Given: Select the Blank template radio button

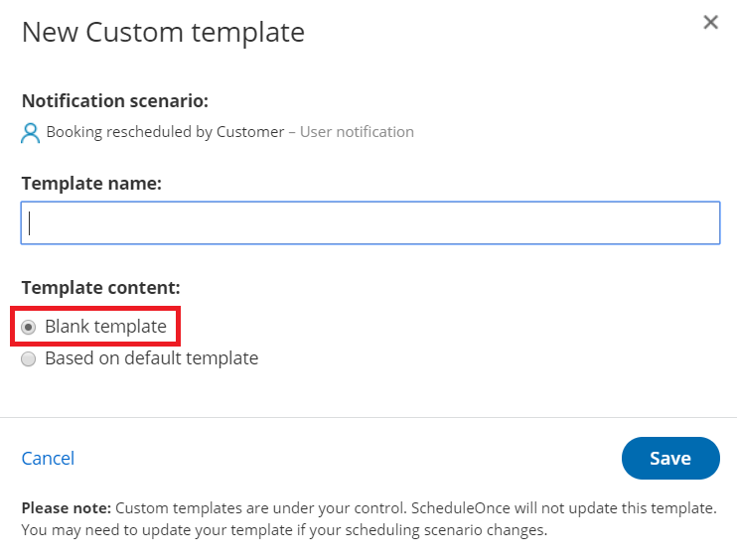Looking at the screenshot, I should point(29,327).
